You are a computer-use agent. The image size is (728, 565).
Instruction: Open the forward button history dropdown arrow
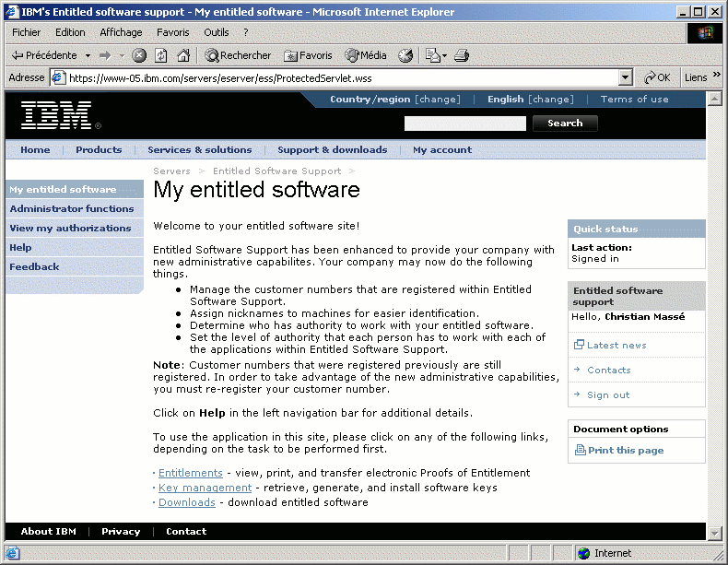123,55
